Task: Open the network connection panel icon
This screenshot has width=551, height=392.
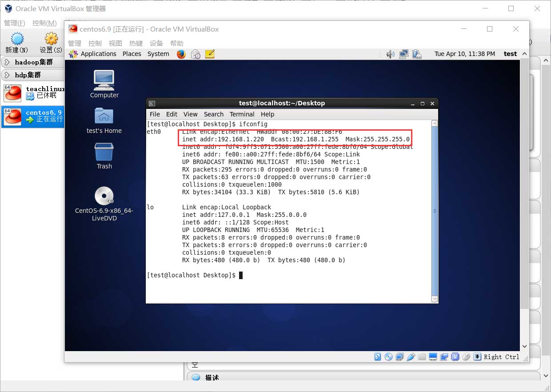Action: [403, 54]
